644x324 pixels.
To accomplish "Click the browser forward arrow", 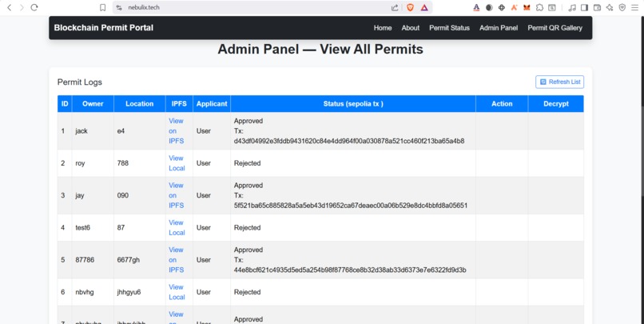I will (22, 7).
